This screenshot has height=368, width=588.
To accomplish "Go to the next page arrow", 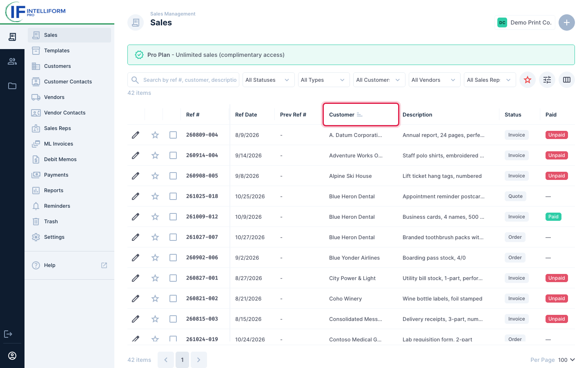I will [199, 360].
